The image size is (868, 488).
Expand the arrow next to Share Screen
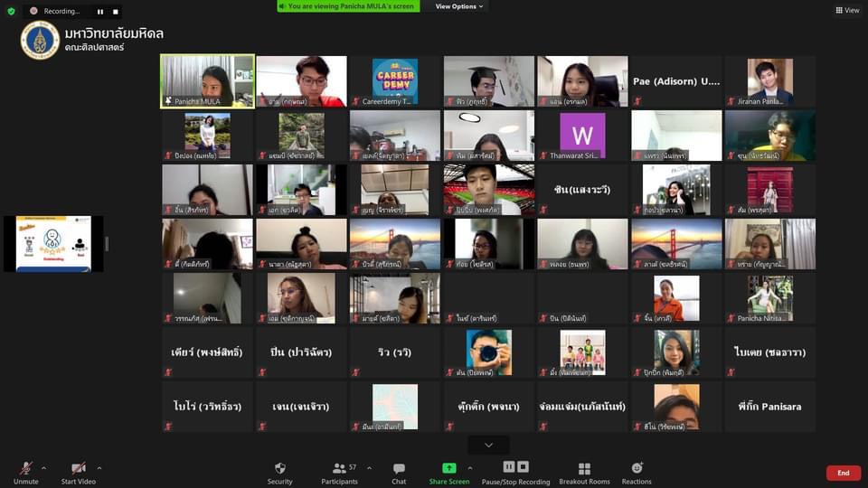(x=469, y=468)
